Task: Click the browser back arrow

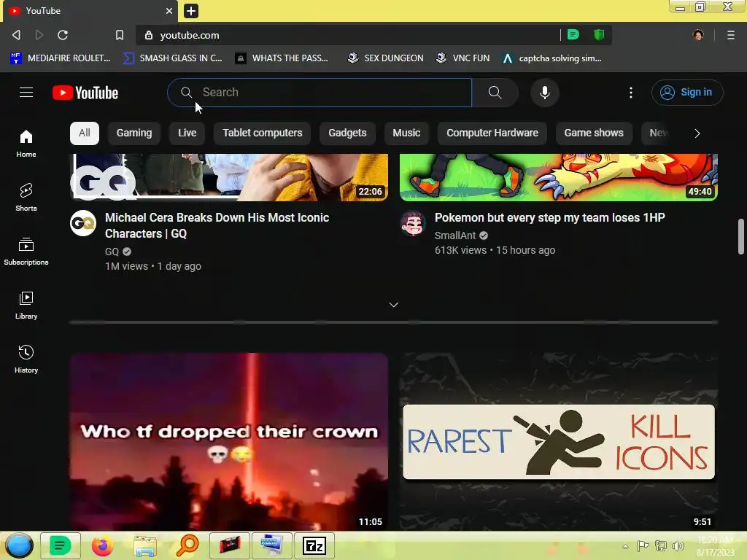Action: [16, 35]
